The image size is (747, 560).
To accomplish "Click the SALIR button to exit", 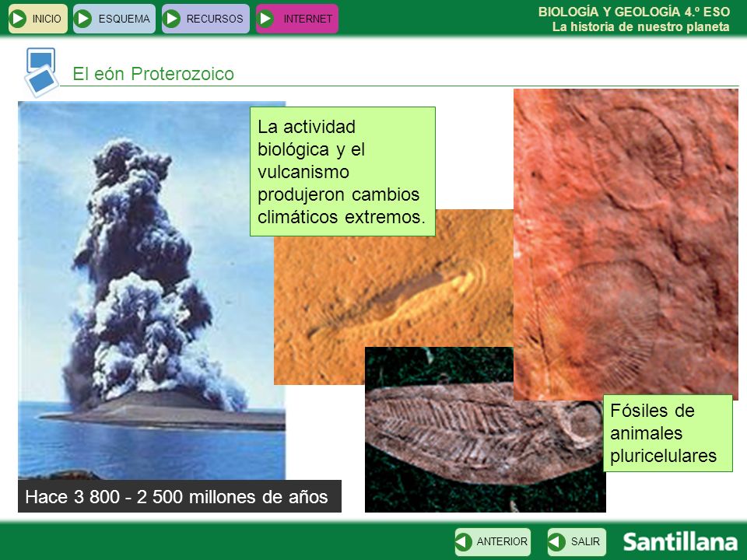I will [x=577, y=542].
